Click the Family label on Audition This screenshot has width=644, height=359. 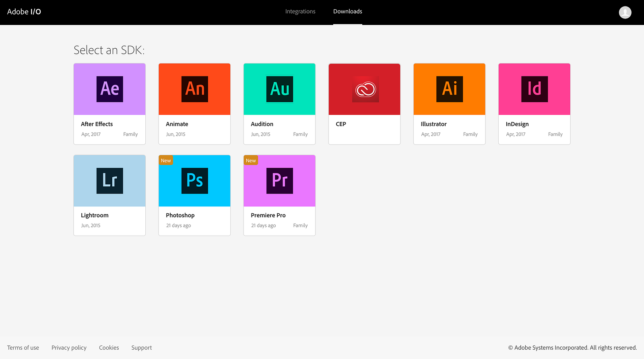coord(300,134)
